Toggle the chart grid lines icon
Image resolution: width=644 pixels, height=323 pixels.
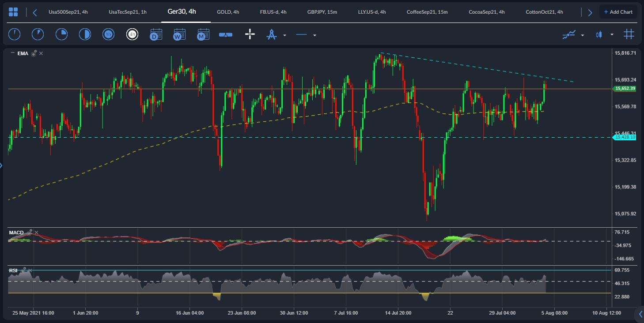(629, 34)
